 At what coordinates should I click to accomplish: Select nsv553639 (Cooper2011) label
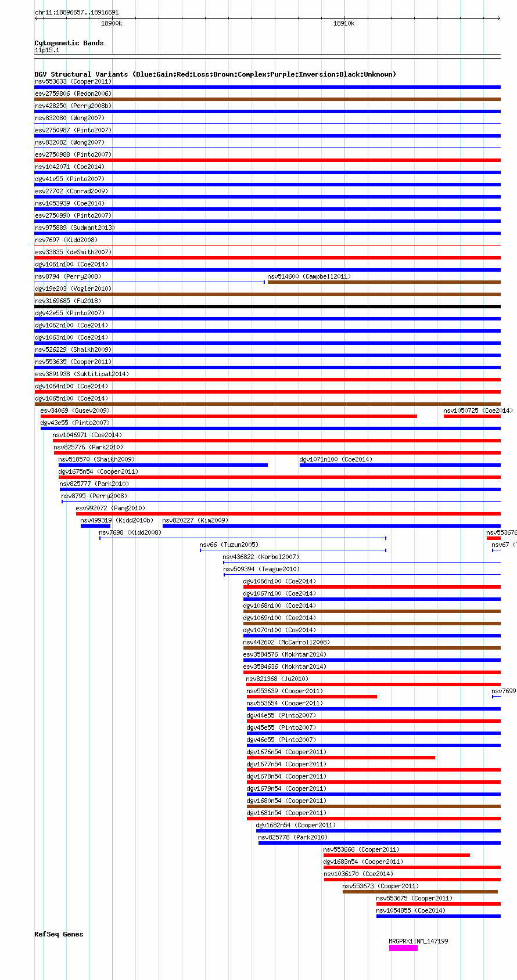[285, 691]
